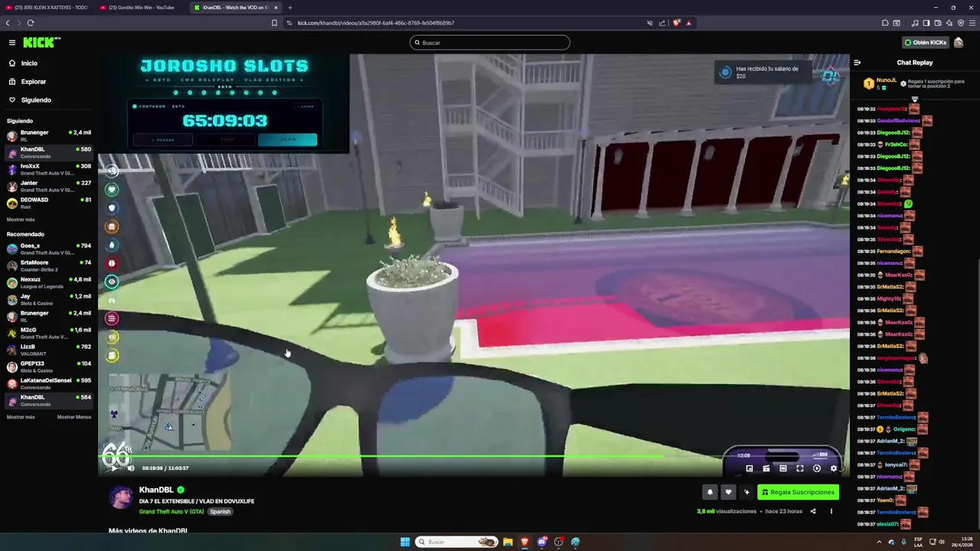Open the Brave Shields icon
Image resolution: width=980 pixels, height=551 pixels.
677,23
